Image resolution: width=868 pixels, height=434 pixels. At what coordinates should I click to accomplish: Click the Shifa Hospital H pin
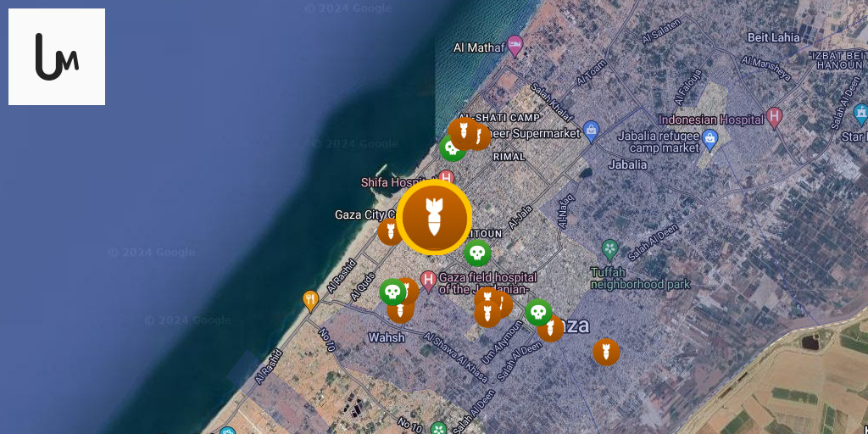446,179
